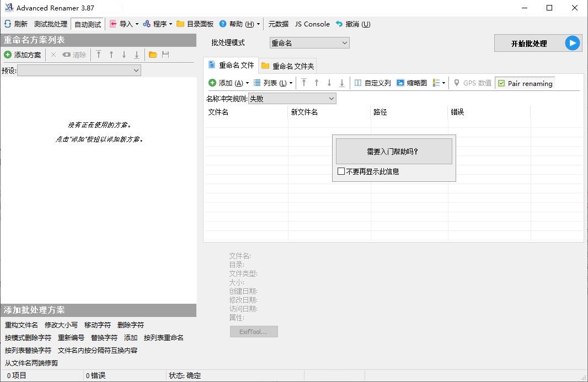Click the 状态: 确定 status text
This screenshot has height=382, width=588.
[185, 375]
